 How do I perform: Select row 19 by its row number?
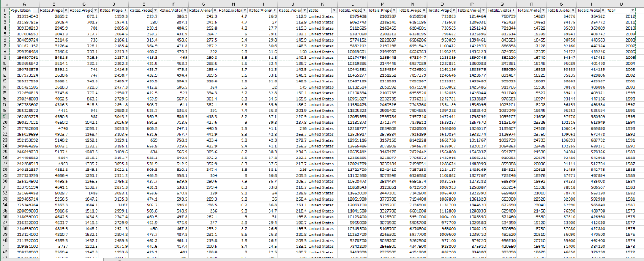click(4, 116)
